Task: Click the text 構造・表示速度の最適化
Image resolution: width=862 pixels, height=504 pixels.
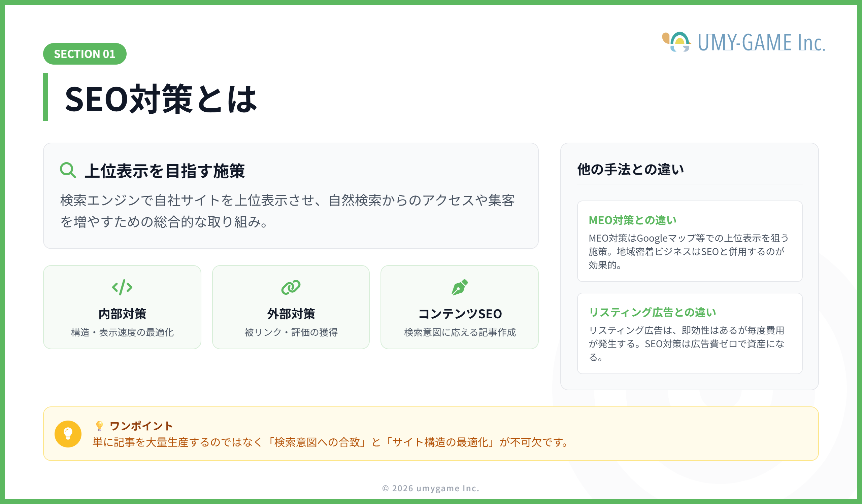Action: coord(122,332)
